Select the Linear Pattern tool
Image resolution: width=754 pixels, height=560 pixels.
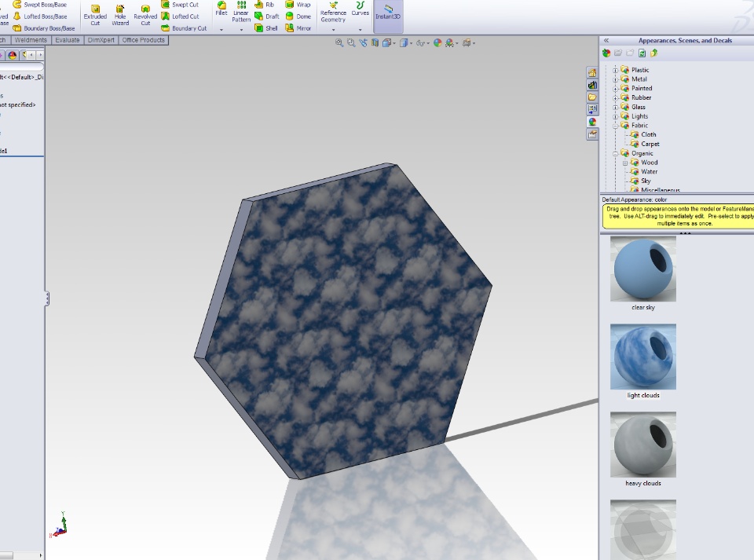click(241, 12)
